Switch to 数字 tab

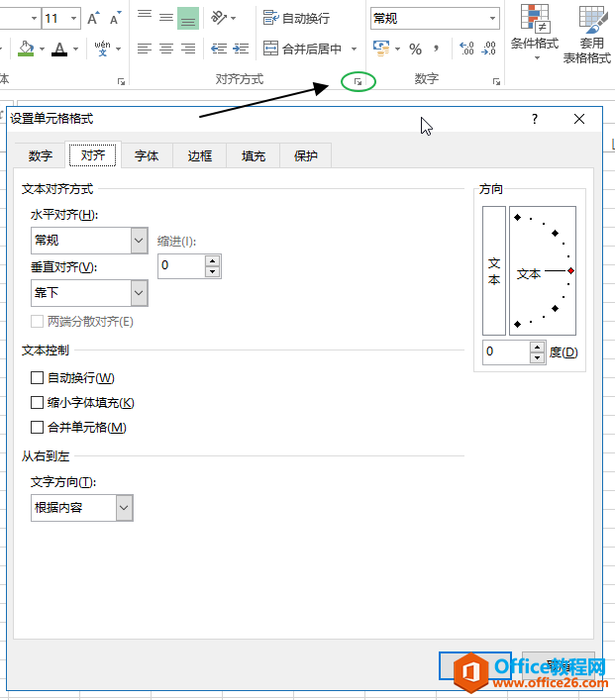(x=41, y=155)
